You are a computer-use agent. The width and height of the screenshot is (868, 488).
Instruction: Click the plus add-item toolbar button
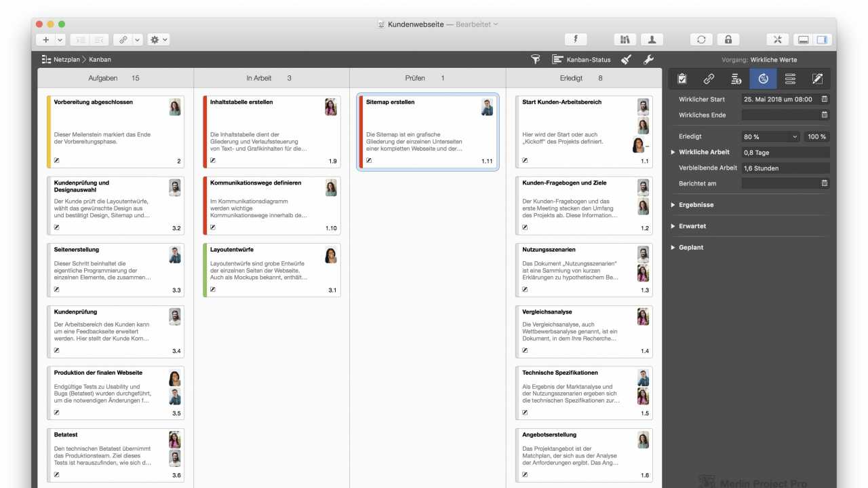pos(46,40)
